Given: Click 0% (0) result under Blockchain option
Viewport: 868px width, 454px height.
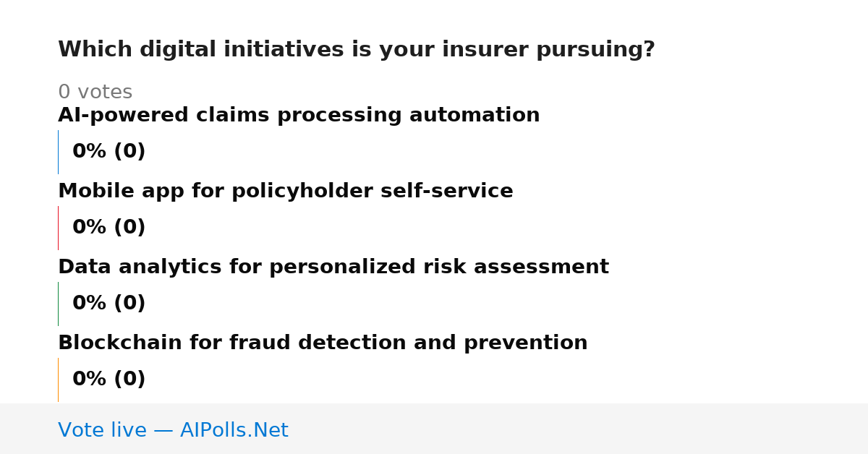Looking at the screenshot, I should pyautogui.click(x=109, y=380).
